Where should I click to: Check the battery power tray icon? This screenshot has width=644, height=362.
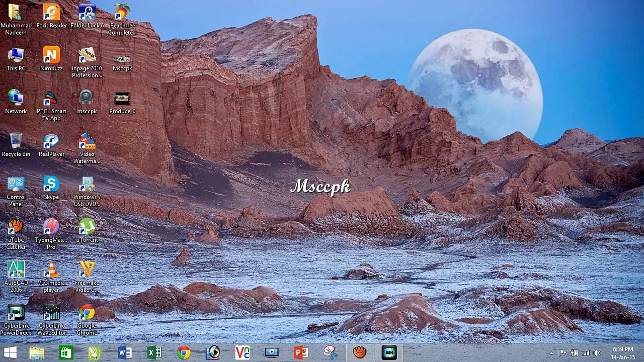click(x=574, y=353)
